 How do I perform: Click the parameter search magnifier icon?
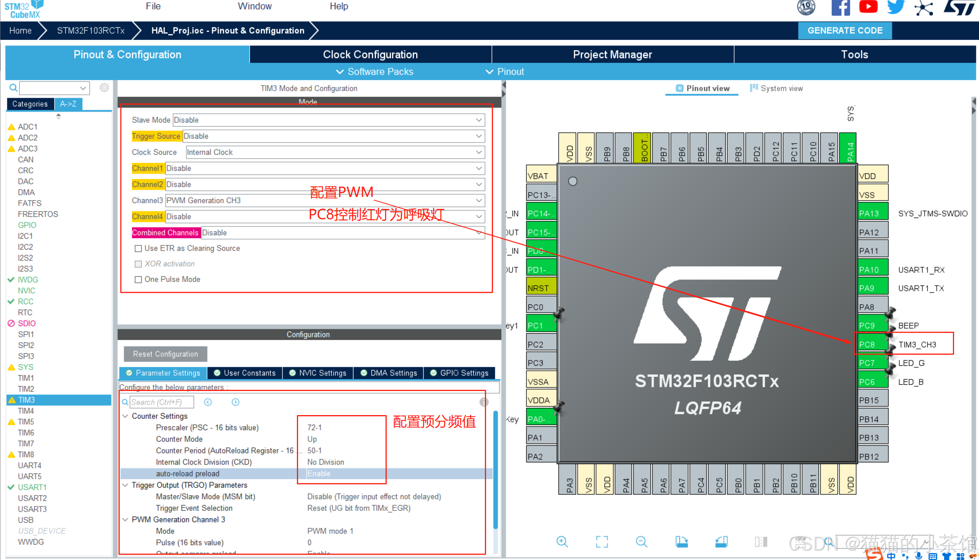125,402
